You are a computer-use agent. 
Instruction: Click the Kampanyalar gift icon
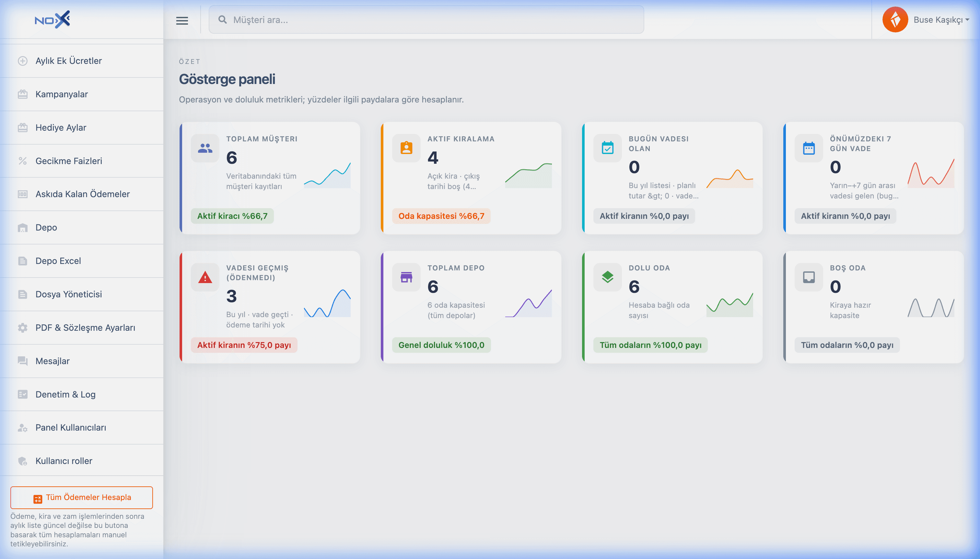click(23, 94)
